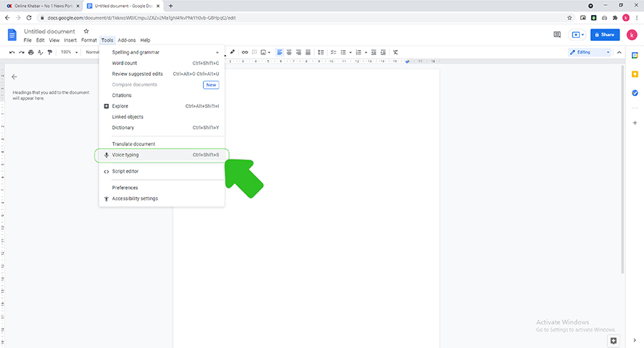Start Voice typing from the Tools menu
Screen dimensions: 644x348
[162, 155]
